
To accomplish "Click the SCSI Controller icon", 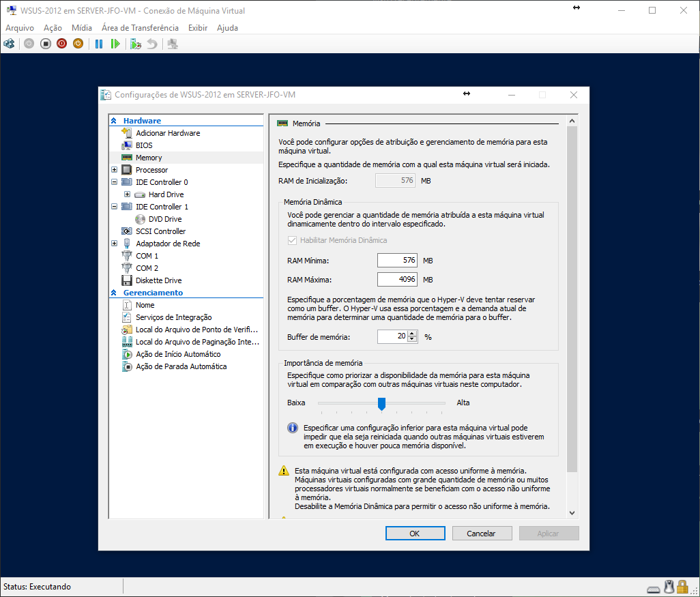I will pyautogui.click(x=127, y=231).
